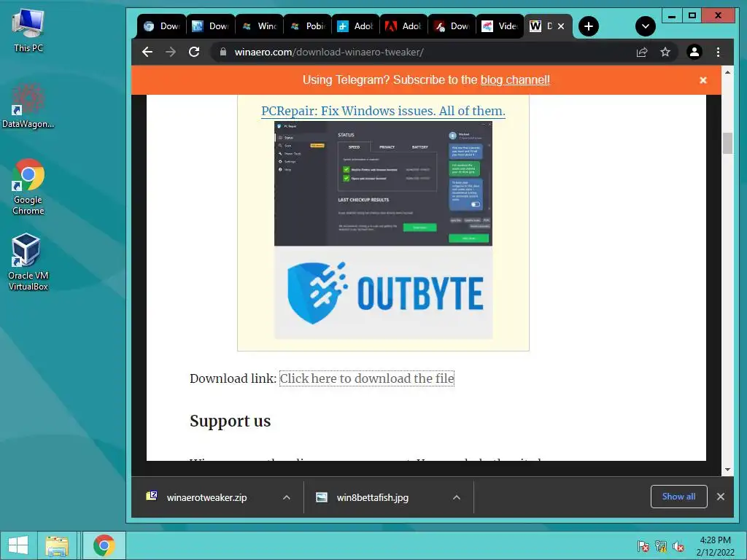This screenshot has width=747, height=560.
Task: Close the downloads bar
Action: pos(720,497)
